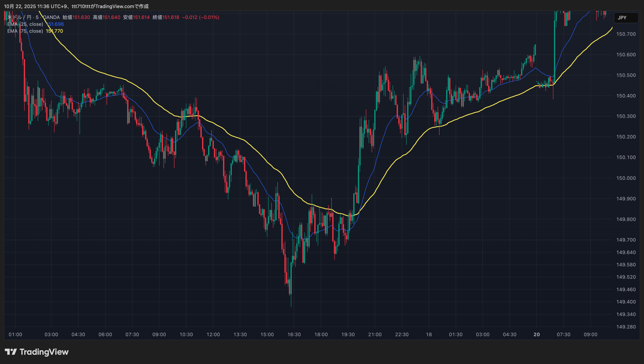Click the 150.700 label on price axis
The image size is (644, 364).
click(626, 34)
